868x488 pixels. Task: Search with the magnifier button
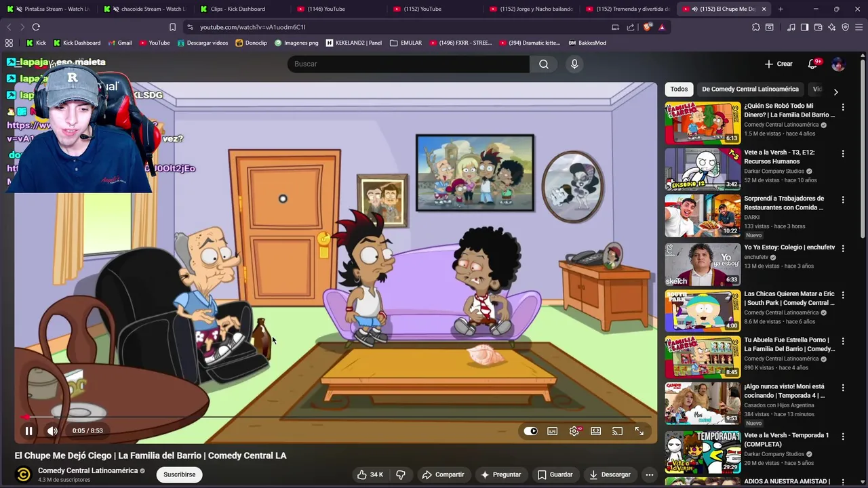(x=544, y=64)
